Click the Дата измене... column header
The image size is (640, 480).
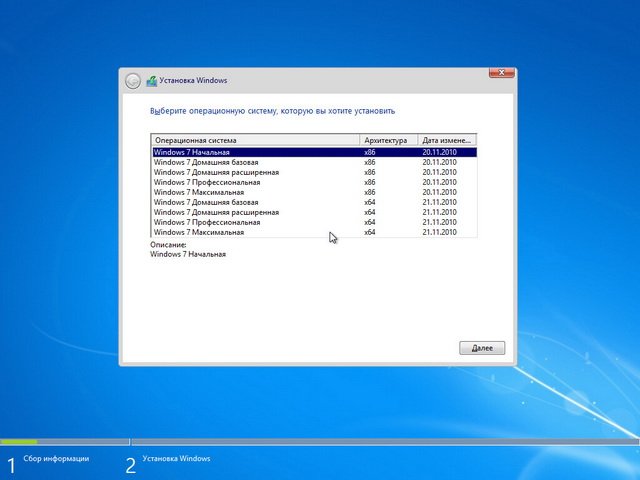[447, 140]
